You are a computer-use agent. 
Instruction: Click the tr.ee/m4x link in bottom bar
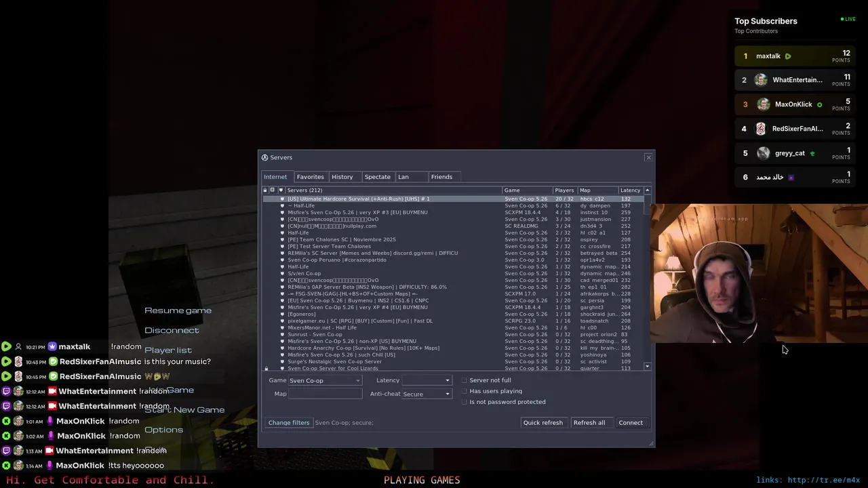[823, 480]
